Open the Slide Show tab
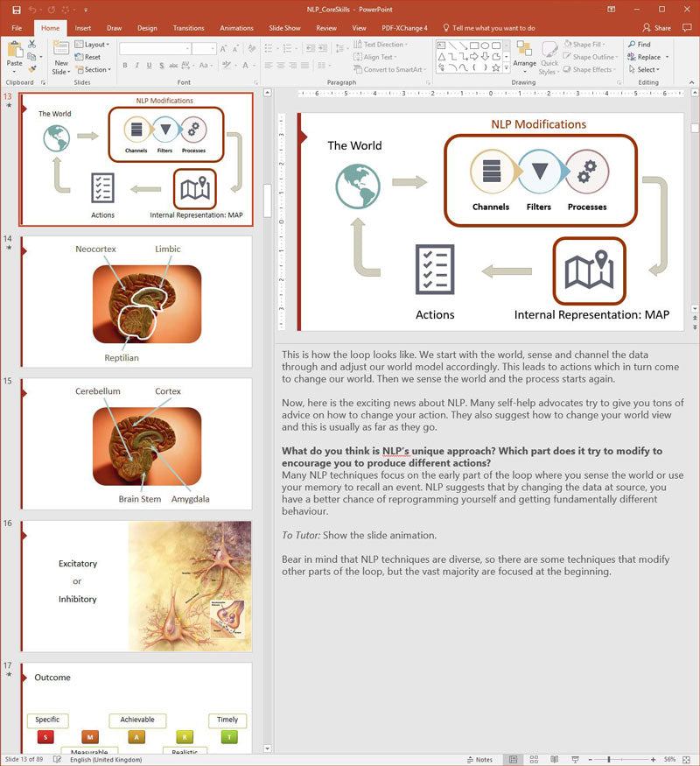This screenshot has width=700, height=766. point(284,28)
